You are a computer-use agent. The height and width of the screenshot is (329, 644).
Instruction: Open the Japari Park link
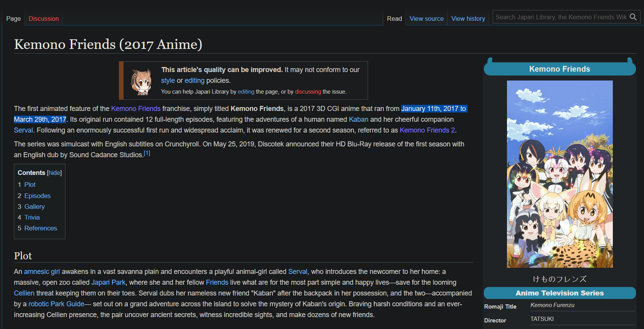(x=108, y=282)
